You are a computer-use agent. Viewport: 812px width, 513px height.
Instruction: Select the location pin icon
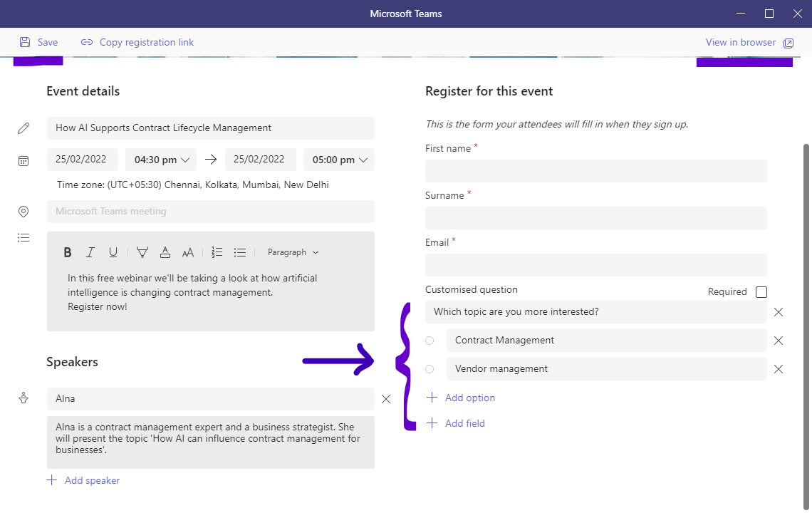click(x=24, y=211)
